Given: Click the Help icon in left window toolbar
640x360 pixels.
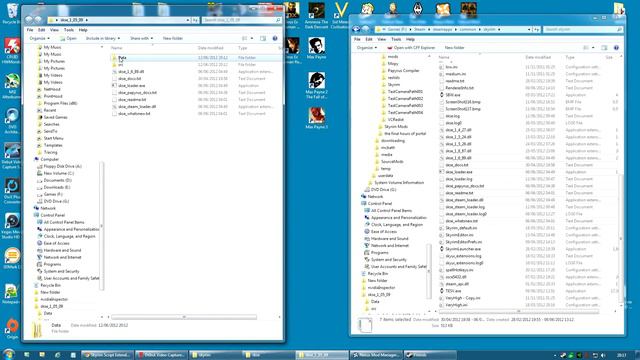Looking at the screenshot, I should (x=275, y=38).
